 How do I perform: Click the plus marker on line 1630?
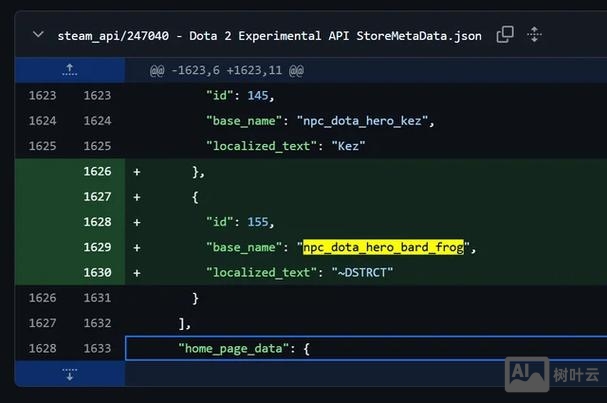[x=137, y=272]
